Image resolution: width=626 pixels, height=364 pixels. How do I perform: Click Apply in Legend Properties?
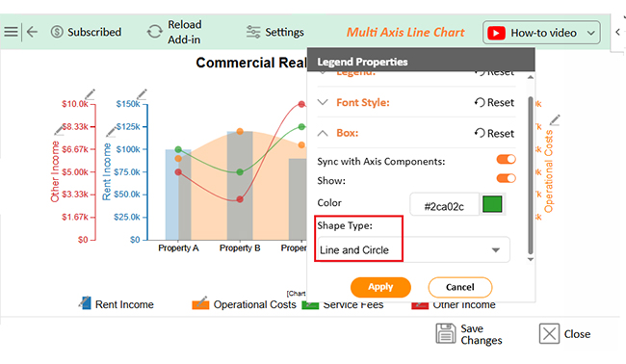pyautogui.click(x=380, y=287)
